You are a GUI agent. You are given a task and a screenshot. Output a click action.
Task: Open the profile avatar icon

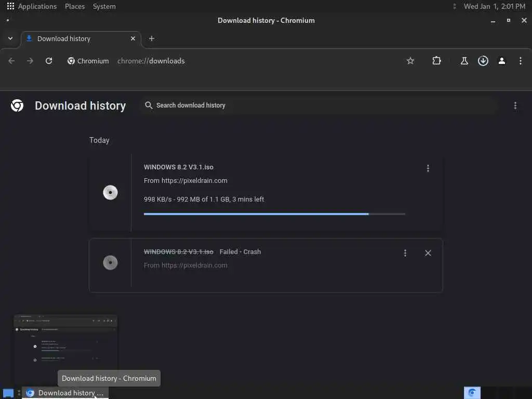click(x=502, y=61)
